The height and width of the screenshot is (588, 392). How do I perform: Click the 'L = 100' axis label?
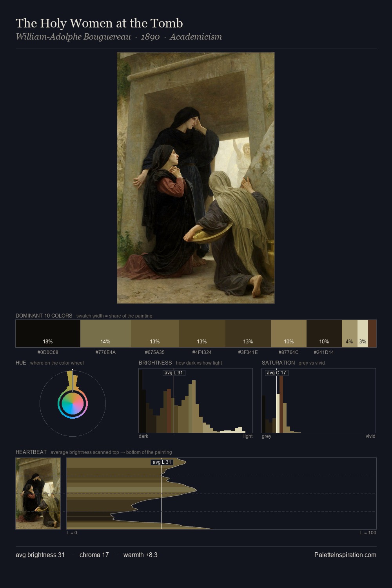click(368, 533)
